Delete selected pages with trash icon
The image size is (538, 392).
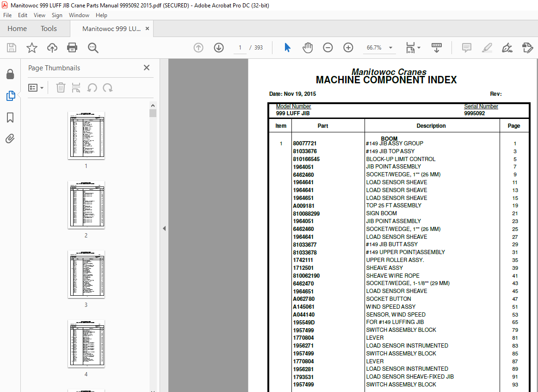(61, 88)
